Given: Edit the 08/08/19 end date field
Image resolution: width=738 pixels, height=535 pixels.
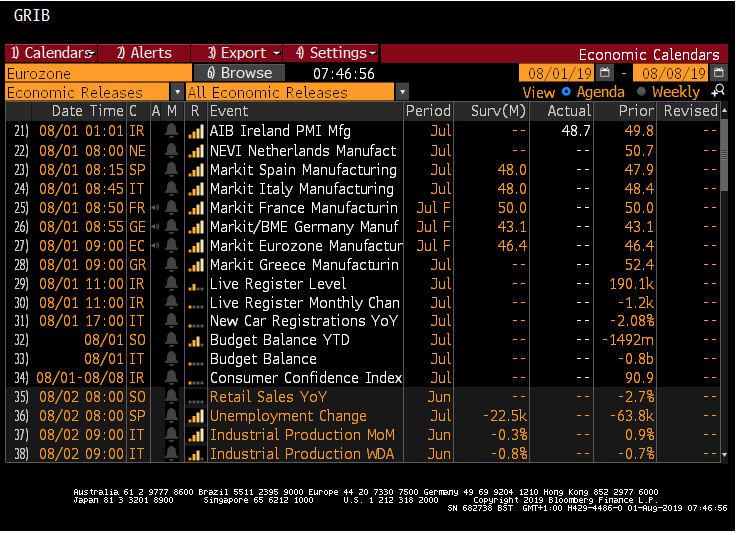Looking at the screenshot, I should [x=670, y=73].
